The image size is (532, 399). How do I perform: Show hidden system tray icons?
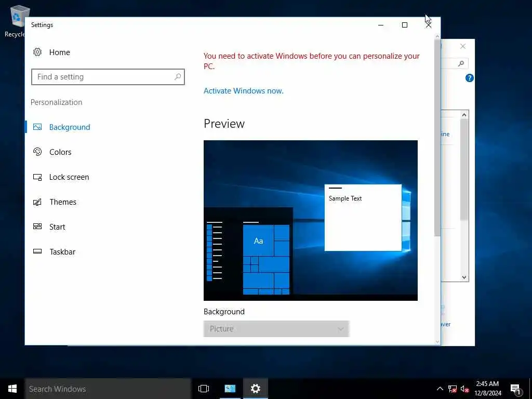(x=440, y=389)
